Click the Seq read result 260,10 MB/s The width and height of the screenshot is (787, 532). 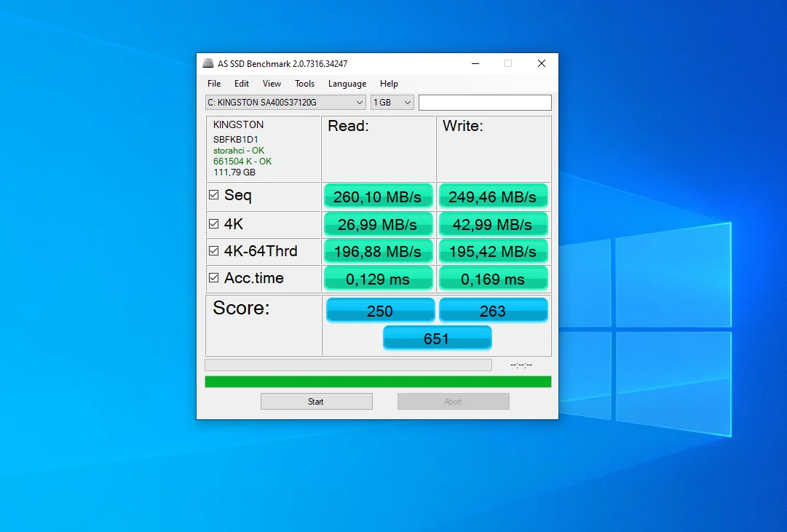pyautogui.click(x=378, y=196)
